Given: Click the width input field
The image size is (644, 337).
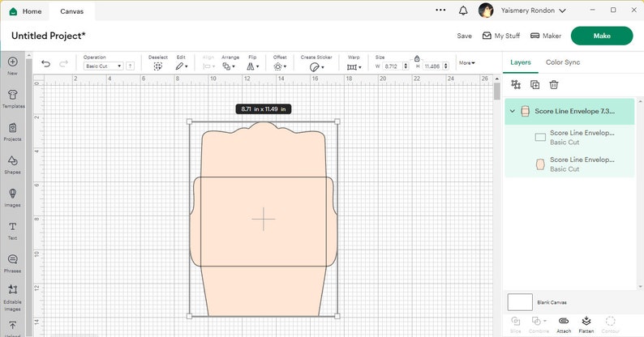Looking at the screenshot, I should click(393, 66).
